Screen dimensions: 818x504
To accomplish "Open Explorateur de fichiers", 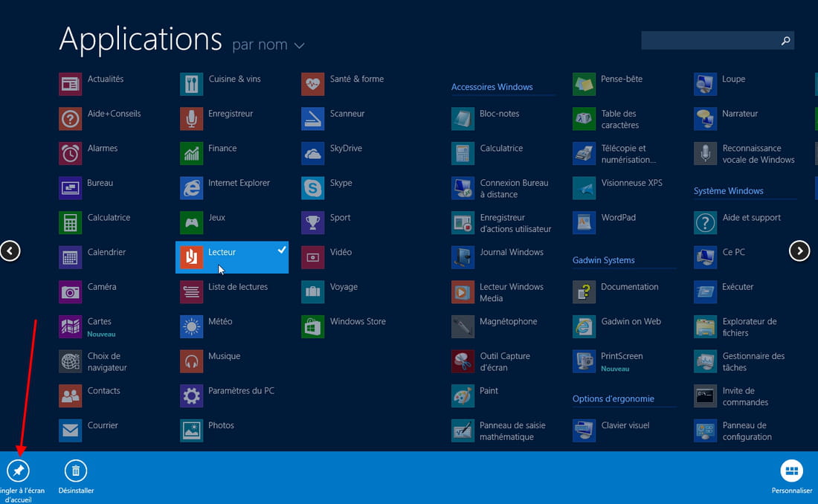I will (735, 327).
